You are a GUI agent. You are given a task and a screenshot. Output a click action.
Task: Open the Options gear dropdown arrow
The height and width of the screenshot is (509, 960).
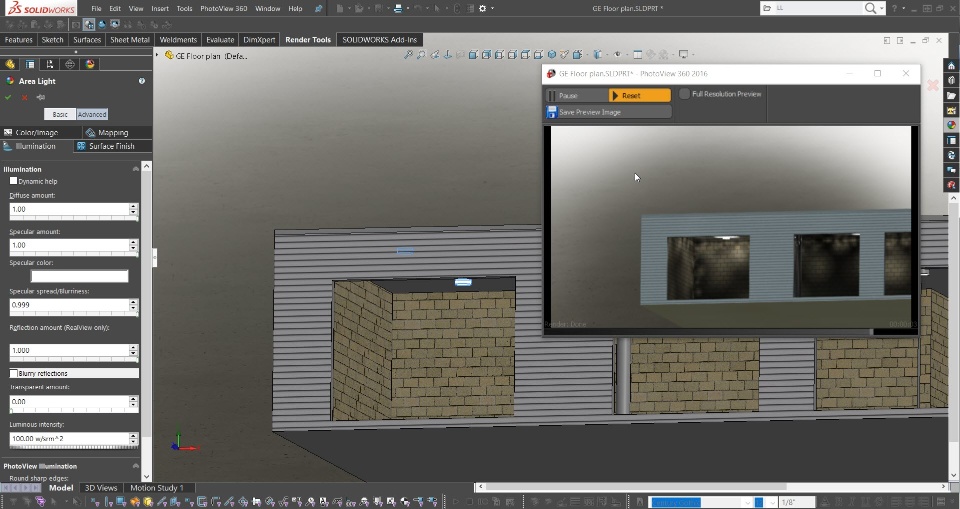[x=492, y=9]
